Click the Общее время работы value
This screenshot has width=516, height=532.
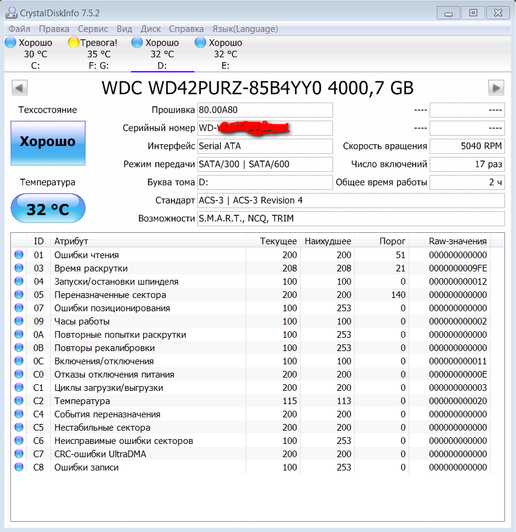(467, 182)
